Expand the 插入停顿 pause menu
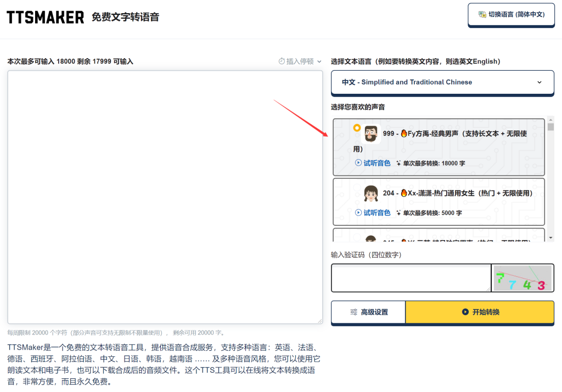The height and width of the screenshot is (392, 562). 300,61
